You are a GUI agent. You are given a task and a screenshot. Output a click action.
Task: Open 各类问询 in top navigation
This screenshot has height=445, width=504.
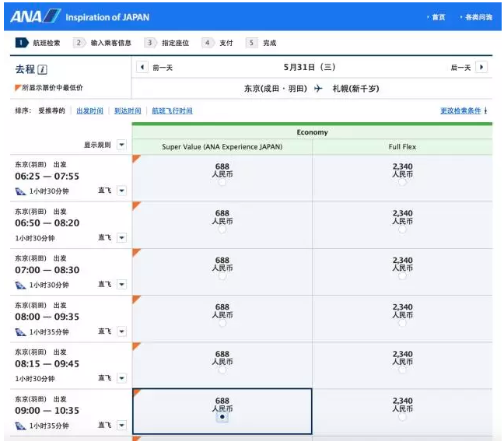coord(477,17)
